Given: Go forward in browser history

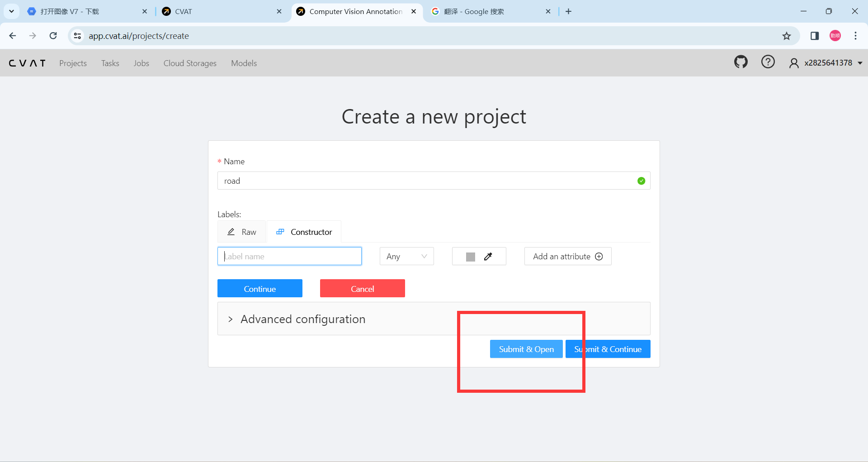Looking at the screenshot, I should click(33, 36).
